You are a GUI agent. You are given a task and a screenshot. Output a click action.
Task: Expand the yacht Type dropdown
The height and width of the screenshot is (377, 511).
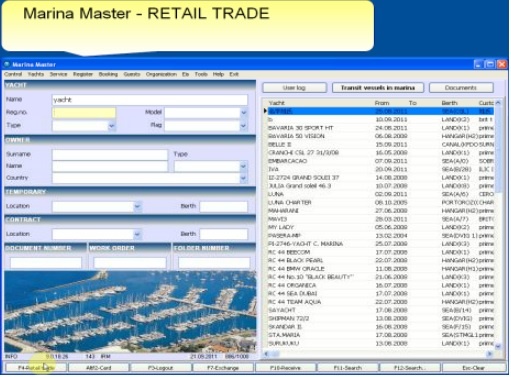[x=112, y=126]
